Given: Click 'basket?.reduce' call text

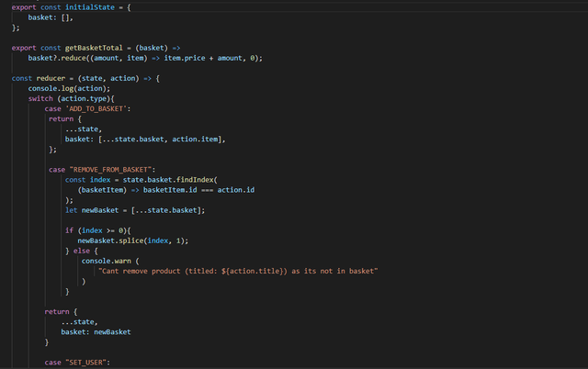Looking at the screenshot, I should coord(57,58).
